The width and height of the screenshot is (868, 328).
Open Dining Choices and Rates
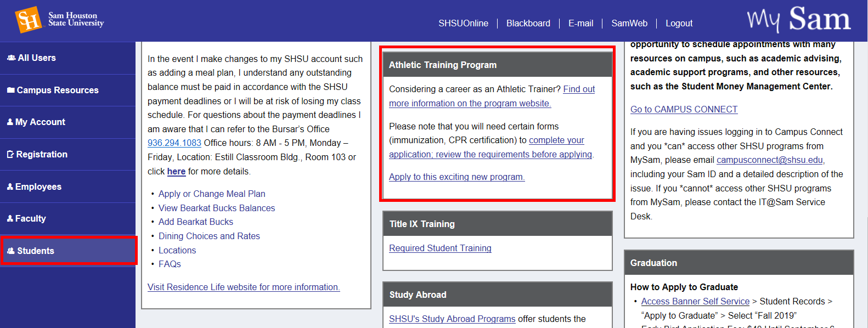pyautogui.click(x=209, y=236)
